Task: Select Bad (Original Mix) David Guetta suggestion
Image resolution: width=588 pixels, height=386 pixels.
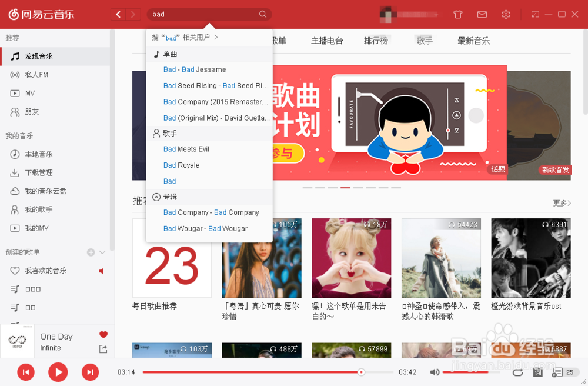Action: pyautogui.click(x=209, y=118)
